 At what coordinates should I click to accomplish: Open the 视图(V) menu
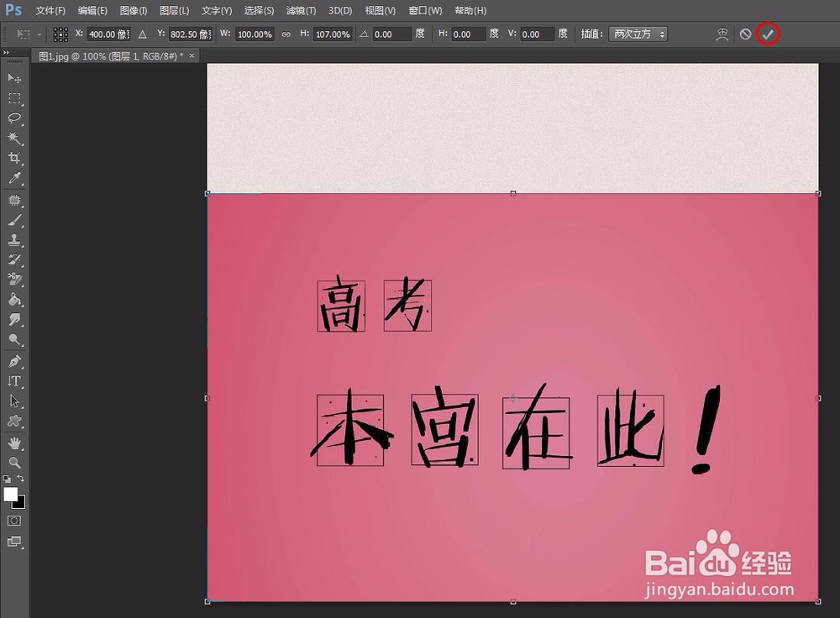click(381, 11)
